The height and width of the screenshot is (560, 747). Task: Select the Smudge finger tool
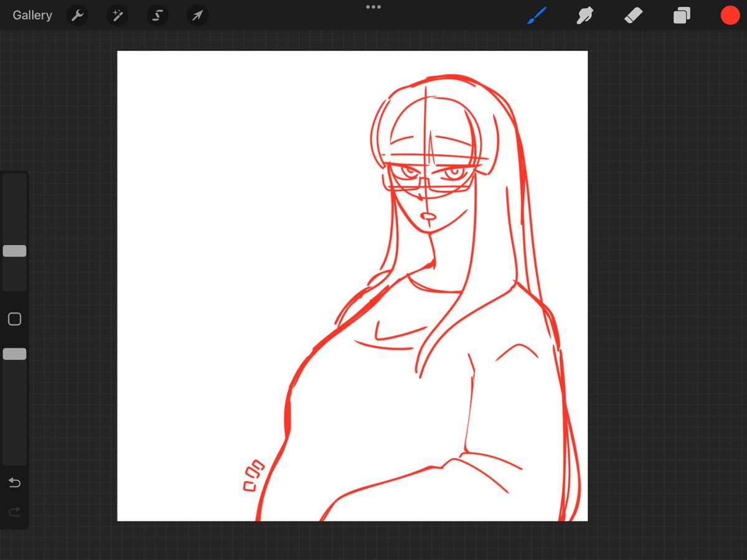point(585,16)
